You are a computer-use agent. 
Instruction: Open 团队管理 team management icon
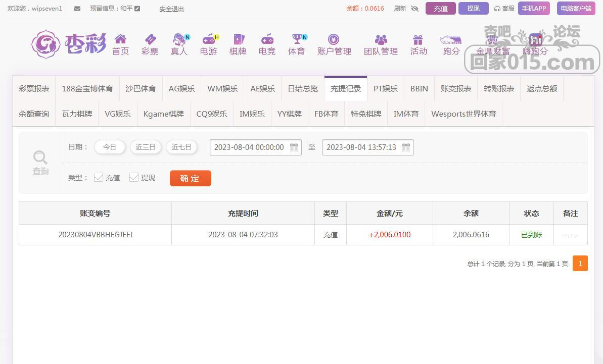381,39
